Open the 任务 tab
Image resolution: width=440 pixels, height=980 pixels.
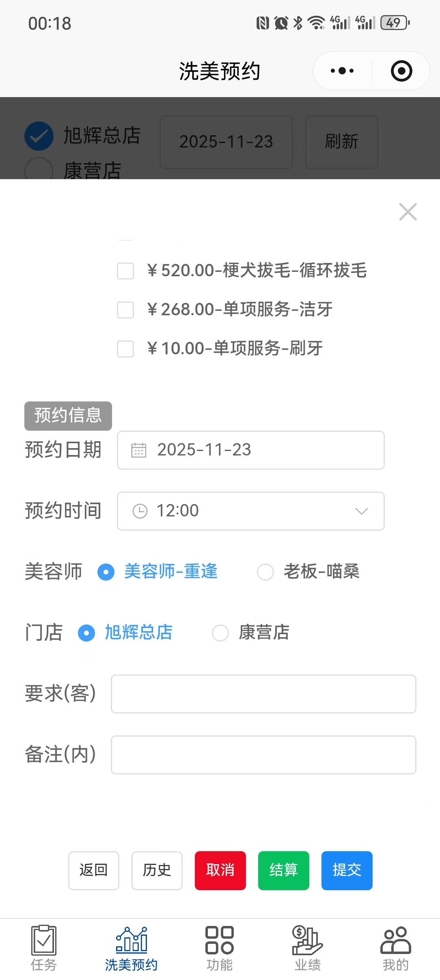click(x=44, y=947)
